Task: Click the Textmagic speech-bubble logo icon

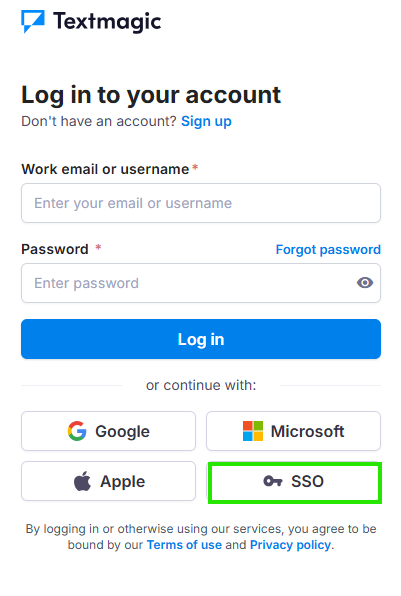Action: [x=33, y=21]
